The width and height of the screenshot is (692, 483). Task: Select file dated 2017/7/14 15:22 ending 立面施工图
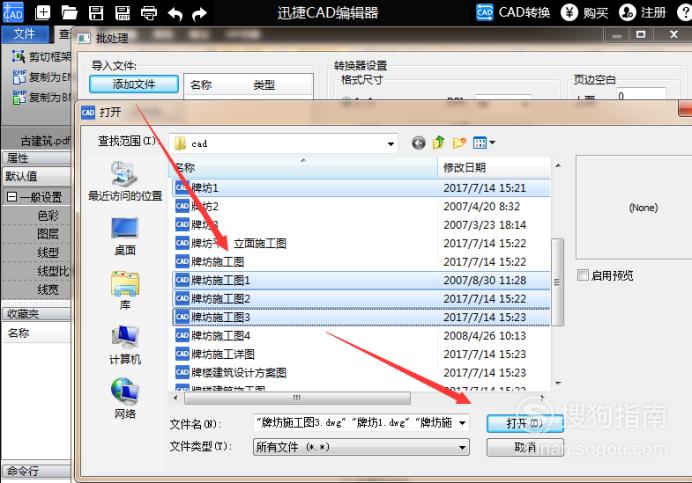click(x=361, y=243)
